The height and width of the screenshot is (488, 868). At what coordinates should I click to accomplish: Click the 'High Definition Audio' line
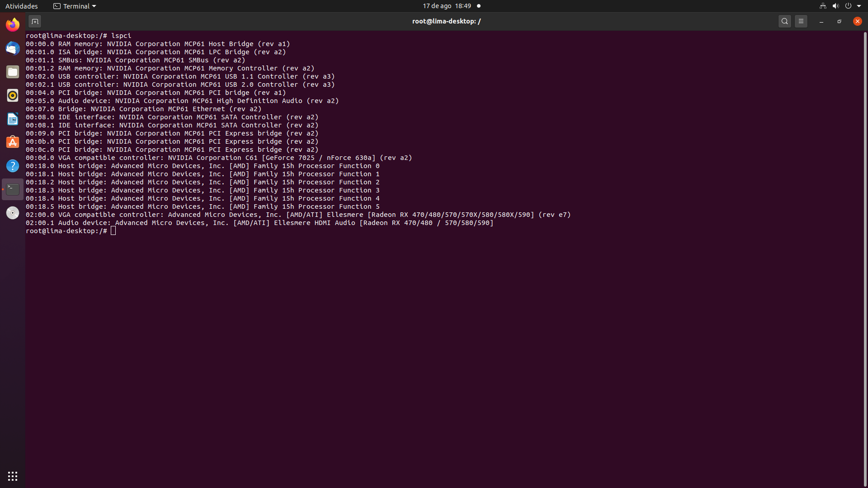[x=182, y=101]
